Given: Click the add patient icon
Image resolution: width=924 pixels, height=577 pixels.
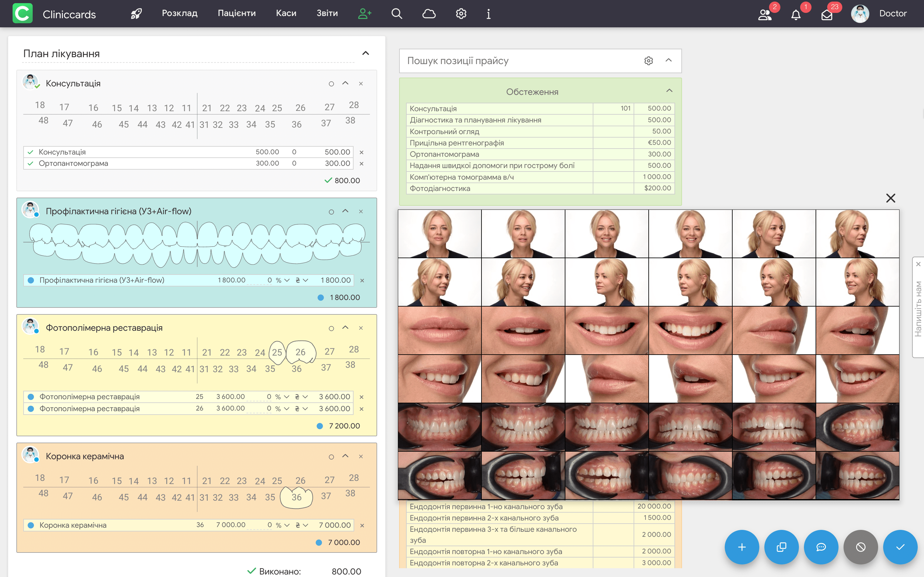Looking at the screenshot, I should click(x=365, y=14).
